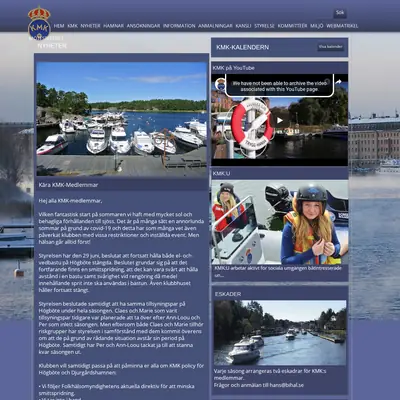Open the HEM menu item
The width and height of the screenshot is (400, 400).
(x=59, y=26)
